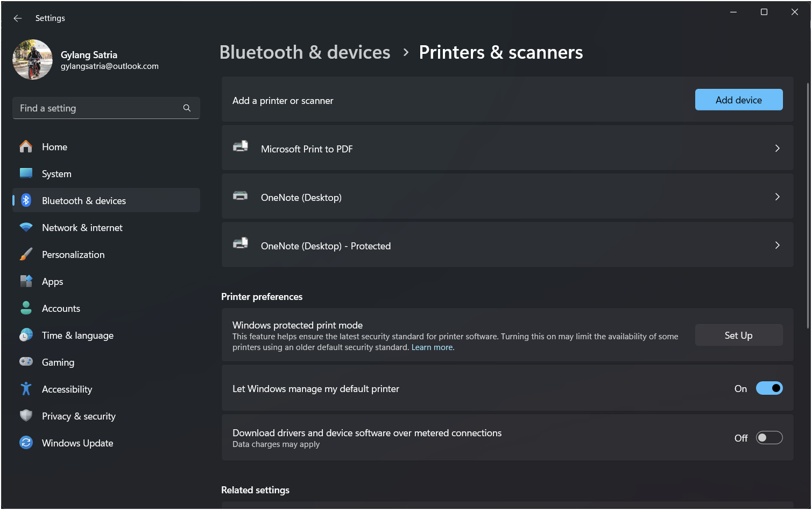Click gylangsatria@outlook.com account email
The width and height of the screenshot is (812, 510).
pyautogui.click(x=110, y=66)
